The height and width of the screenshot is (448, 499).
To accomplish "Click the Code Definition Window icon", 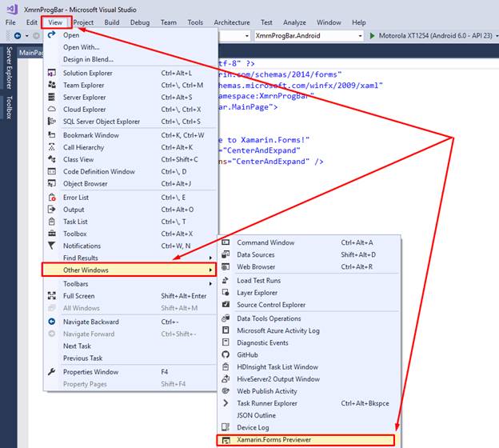I will 51,171.
